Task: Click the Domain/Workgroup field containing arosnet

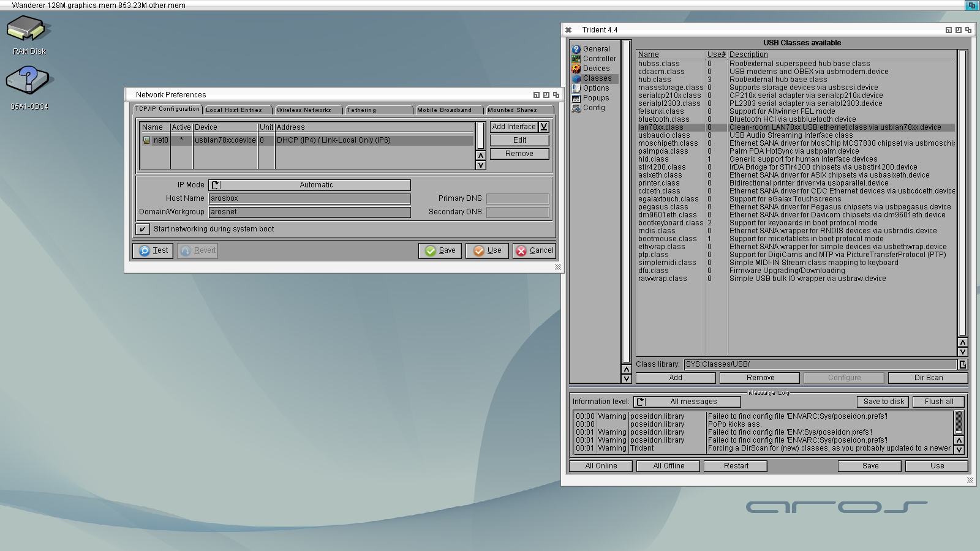Action: point(309,212)
